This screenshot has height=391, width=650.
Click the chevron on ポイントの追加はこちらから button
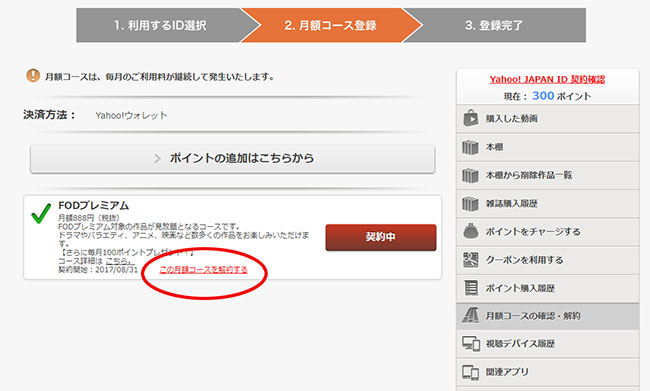(x=157, y=158)
